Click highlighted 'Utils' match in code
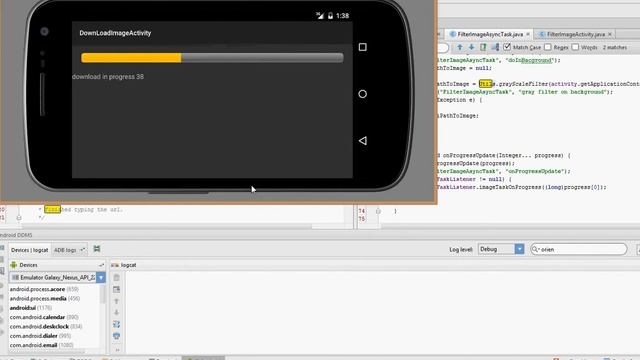Image resolution: width=640 pixels, height=360 pixels. point(486,84)
